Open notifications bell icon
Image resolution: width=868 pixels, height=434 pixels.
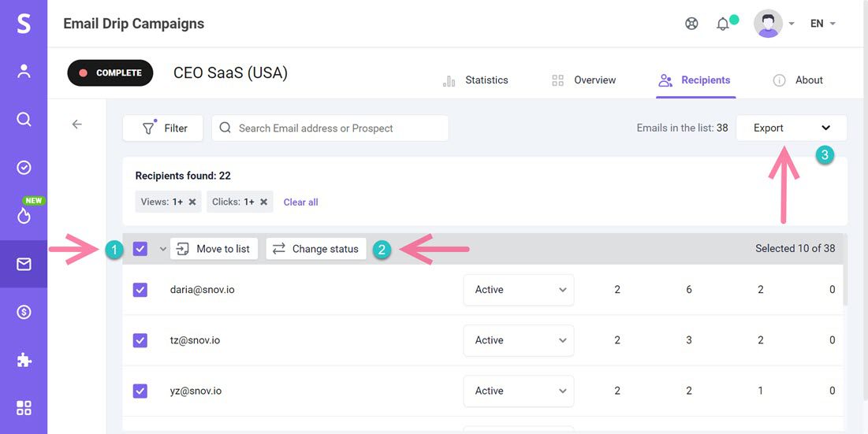click(722, 24)
